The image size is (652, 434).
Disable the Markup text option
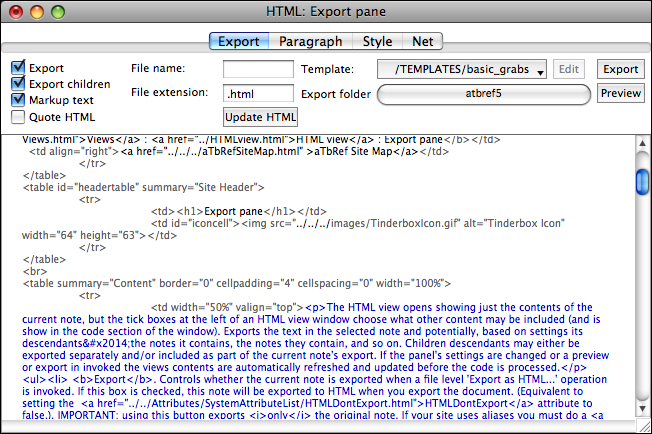click(18, 100)
